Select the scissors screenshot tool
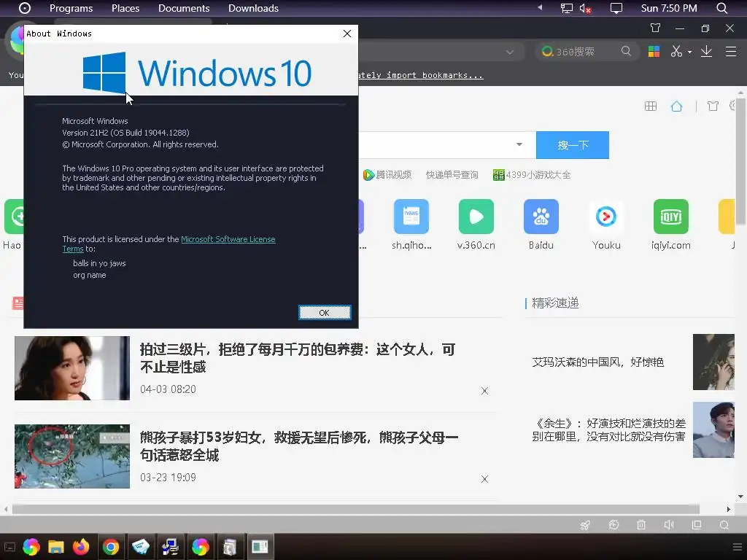This screenshot has width=747, height=560. [x=676, y=52]
